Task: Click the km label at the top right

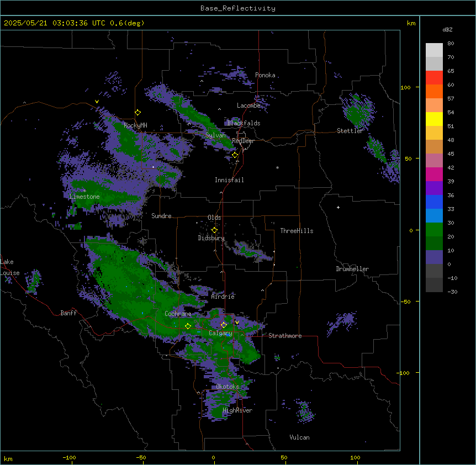Action: click(x=411, y=23)
